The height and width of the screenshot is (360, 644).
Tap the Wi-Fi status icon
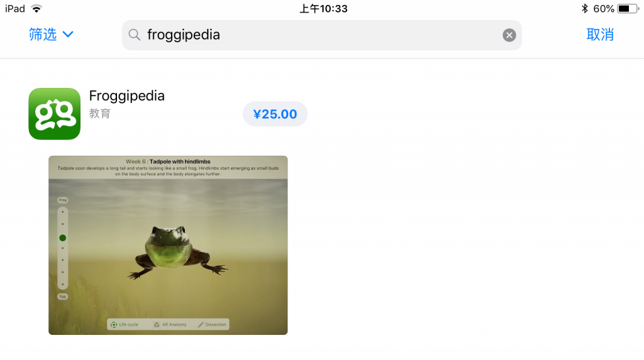[36, 9]
